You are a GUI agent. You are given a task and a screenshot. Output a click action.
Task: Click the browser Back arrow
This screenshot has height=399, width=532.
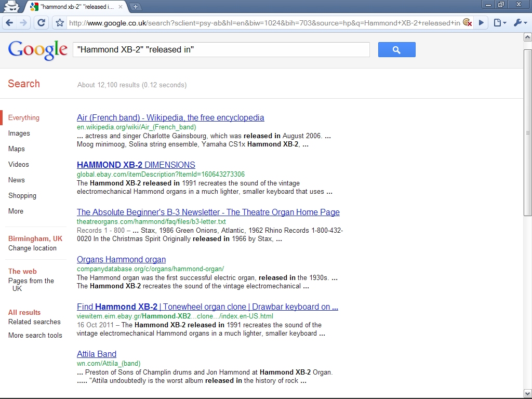(9, 23)
